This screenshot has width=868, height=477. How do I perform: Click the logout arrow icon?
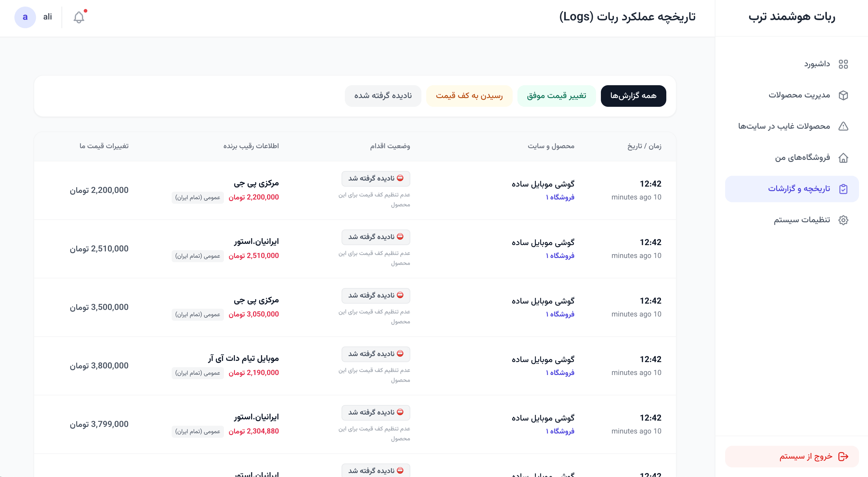click(x=843, y=457)
